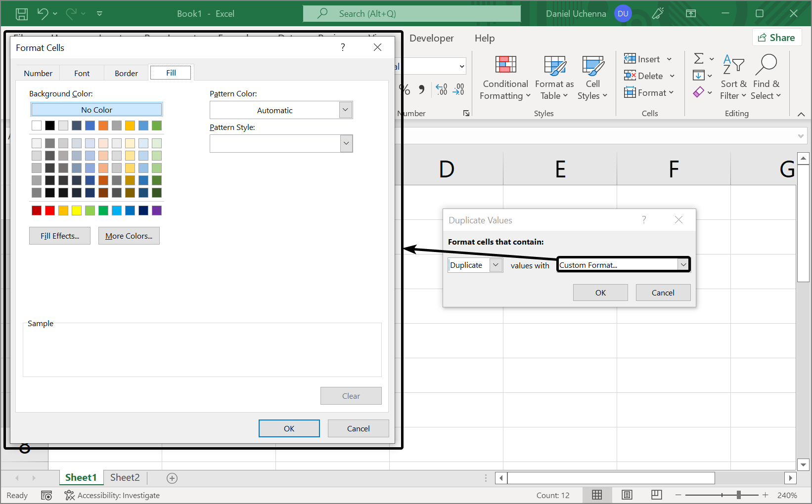
Task: Open the Sort & Filter menu
Action: tap(733, 78)
